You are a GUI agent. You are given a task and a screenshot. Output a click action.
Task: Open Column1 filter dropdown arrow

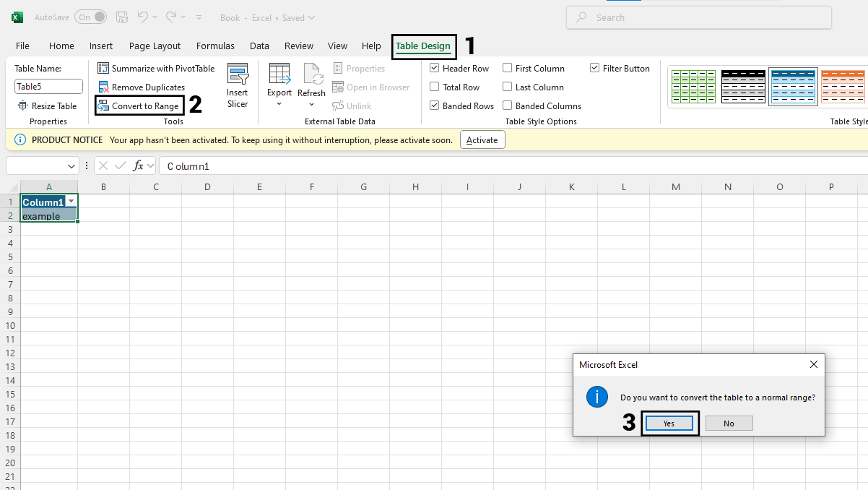coord(71,202)
